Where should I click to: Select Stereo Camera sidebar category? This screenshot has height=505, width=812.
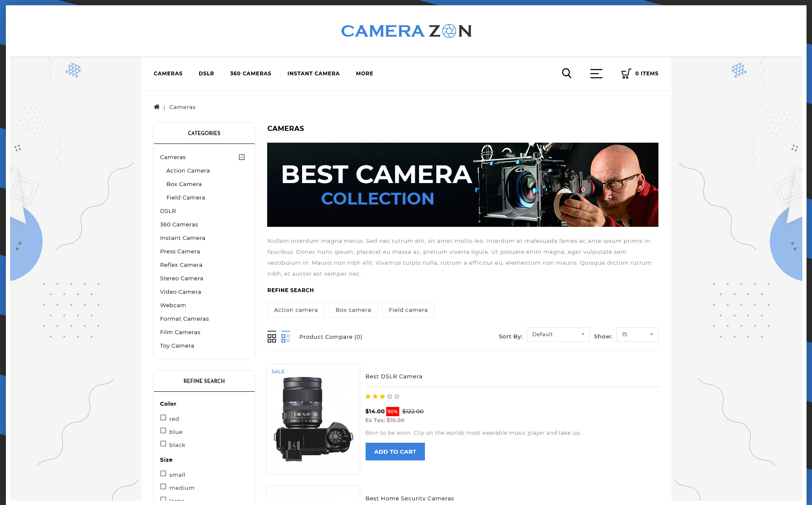[181, 278]
